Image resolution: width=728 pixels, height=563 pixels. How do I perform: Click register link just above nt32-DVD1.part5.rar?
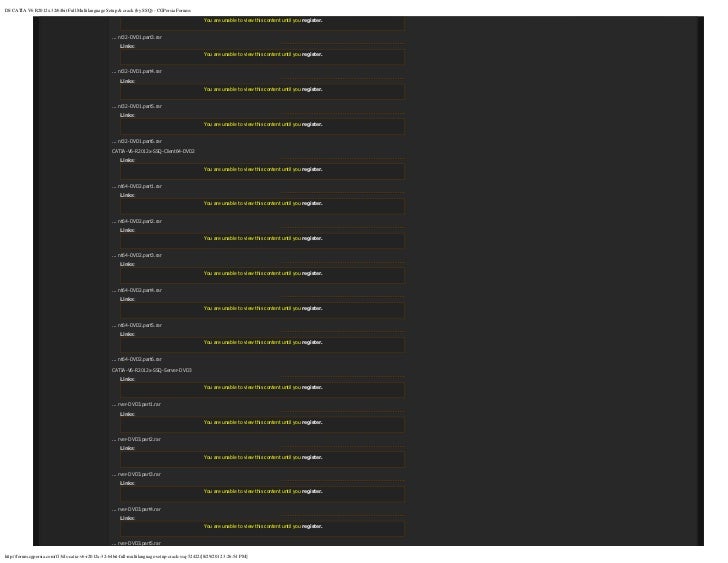point(312,90)
